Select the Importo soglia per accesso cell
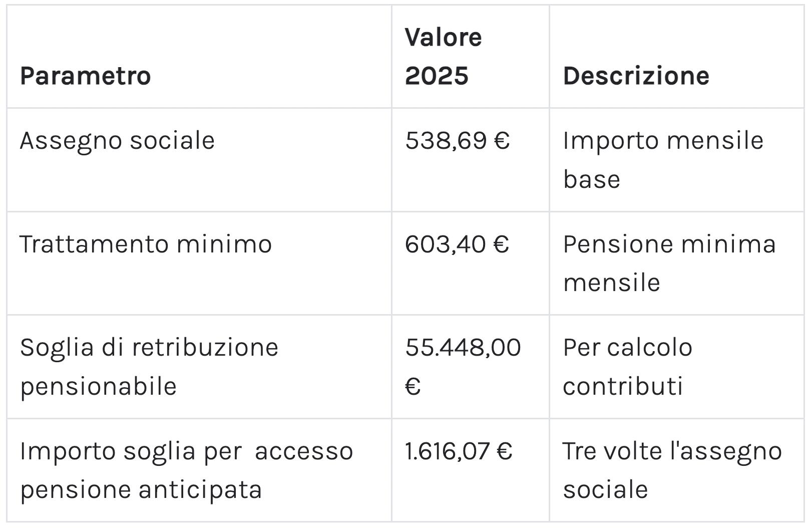812x528 pixels. pos(186,451)
